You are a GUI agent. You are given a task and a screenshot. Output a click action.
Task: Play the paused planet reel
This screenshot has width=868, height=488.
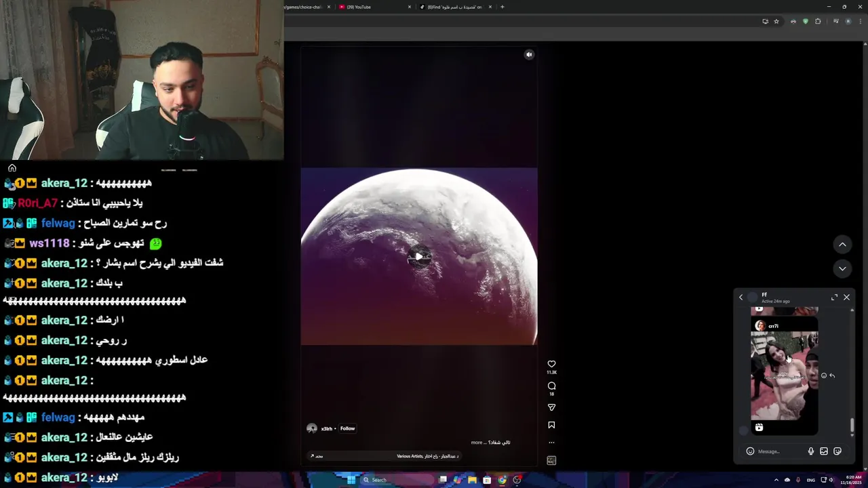tap(419, 257)
